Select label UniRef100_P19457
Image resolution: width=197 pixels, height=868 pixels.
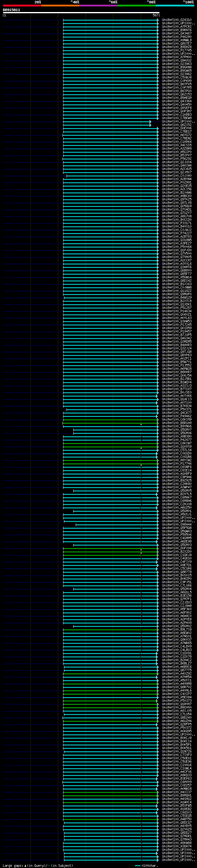(177, 332)
